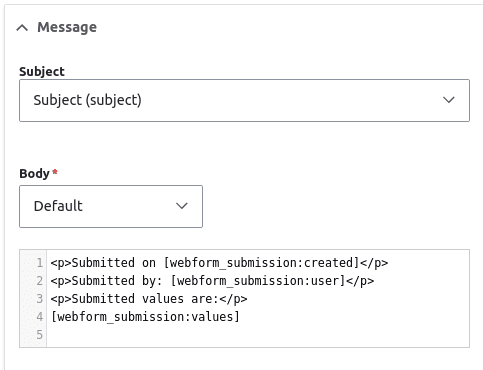Select line number 4 in editor gutter
483x370 pixels.
(40, 316)
